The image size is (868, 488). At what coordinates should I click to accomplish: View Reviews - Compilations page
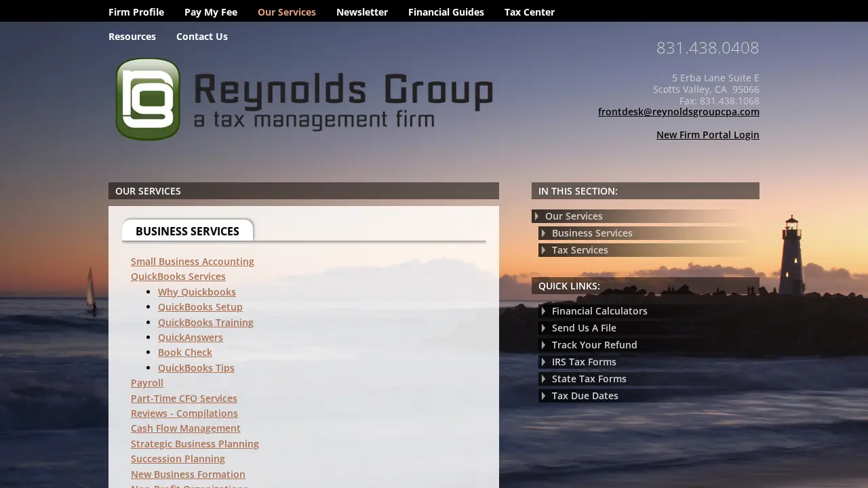pyautogui.click(x=184, y=413)
